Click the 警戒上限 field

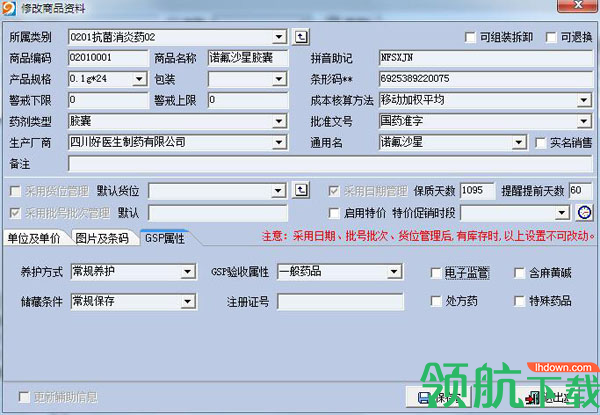coord(248,100)
